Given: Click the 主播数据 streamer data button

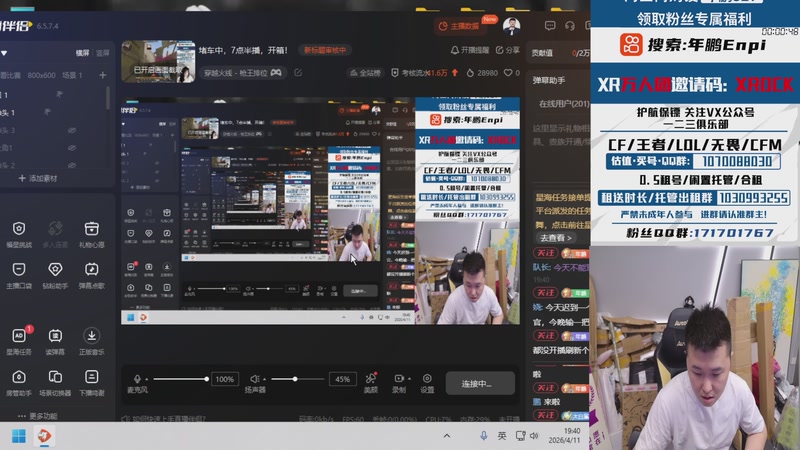Looking at the screenshot, I should click(460, 26).
